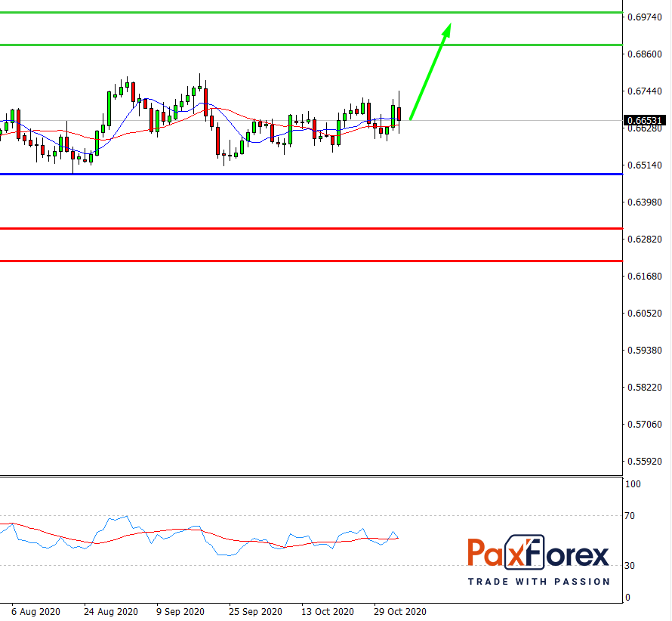The image size is (672, 621).
Task: Click the 0.67440 price axis label
Action: coord(645,91)
